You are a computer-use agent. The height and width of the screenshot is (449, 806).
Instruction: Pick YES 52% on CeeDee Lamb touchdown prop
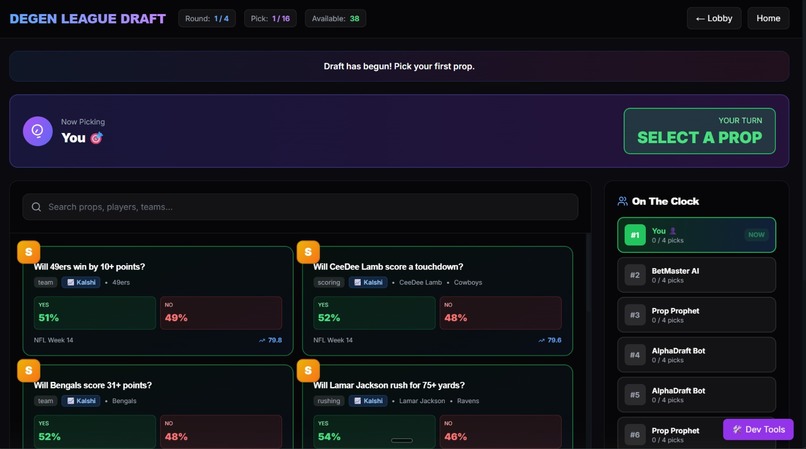(374, 313)
